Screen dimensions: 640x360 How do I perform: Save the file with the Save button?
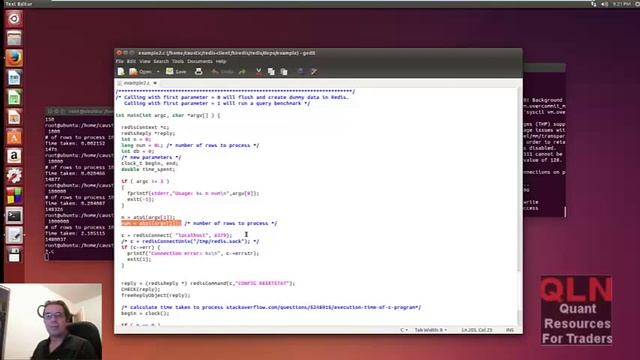176,72
